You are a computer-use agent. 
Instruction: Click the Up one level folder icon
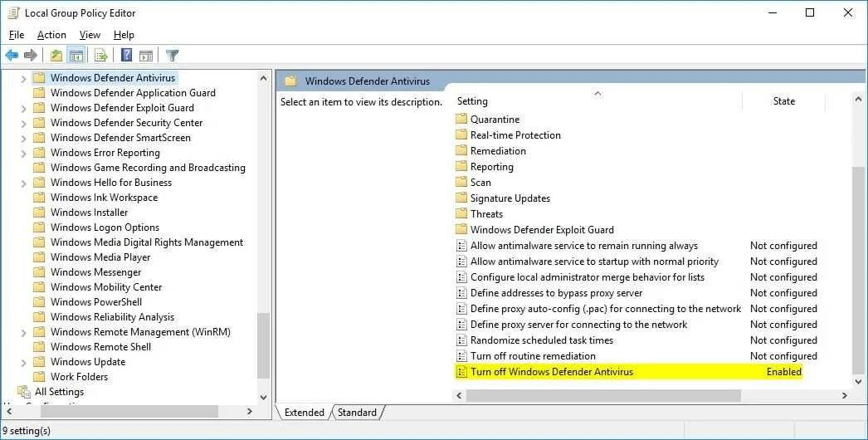pyautogui.click(x=56, y=55)
